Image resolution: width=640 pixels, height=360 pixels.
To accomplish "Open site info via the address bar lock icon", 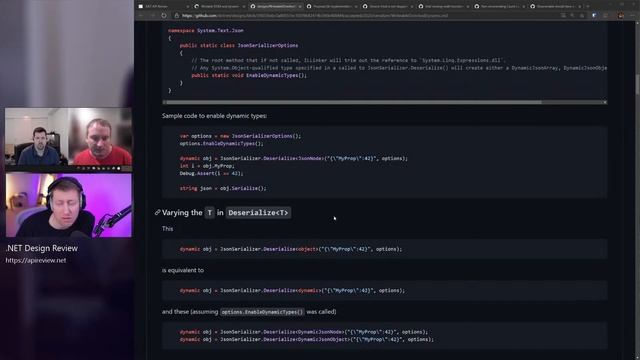I will tap(177, 16).
